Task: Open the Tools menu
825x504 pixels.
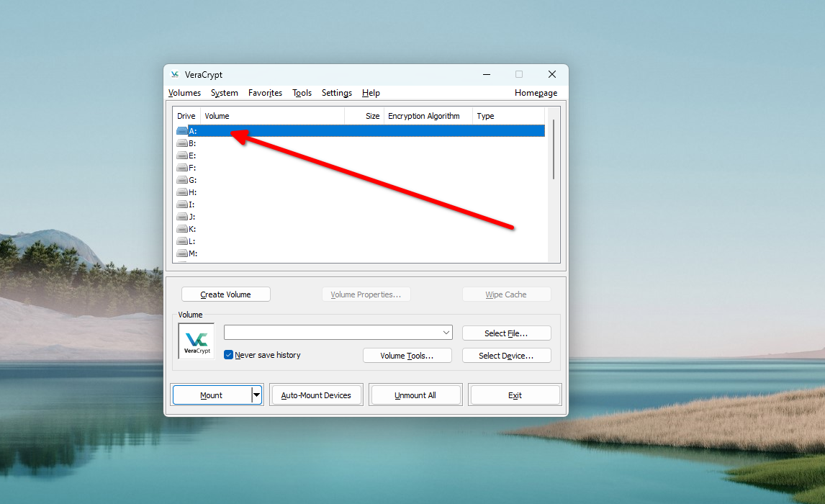Action: 302,93
